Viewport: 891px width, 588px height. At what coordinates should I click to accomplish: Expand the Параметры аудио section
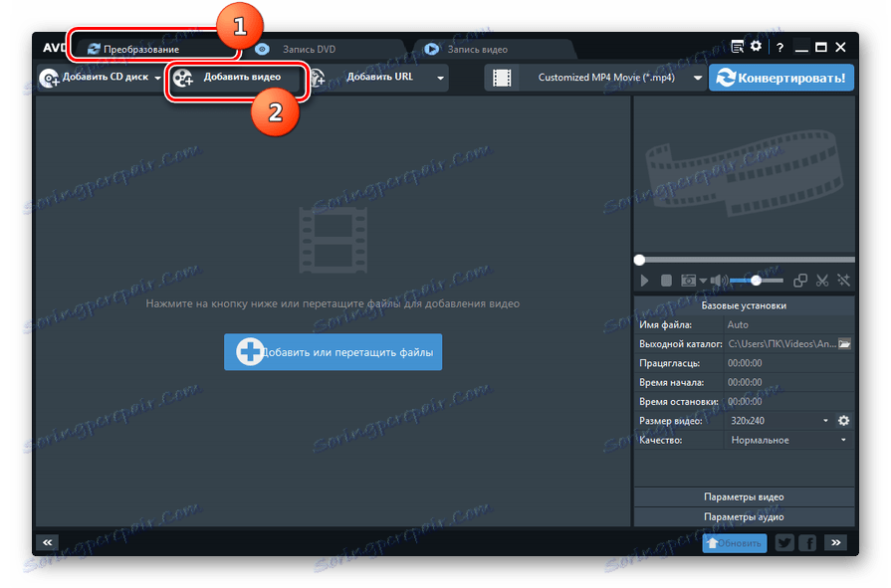(744, 517)
